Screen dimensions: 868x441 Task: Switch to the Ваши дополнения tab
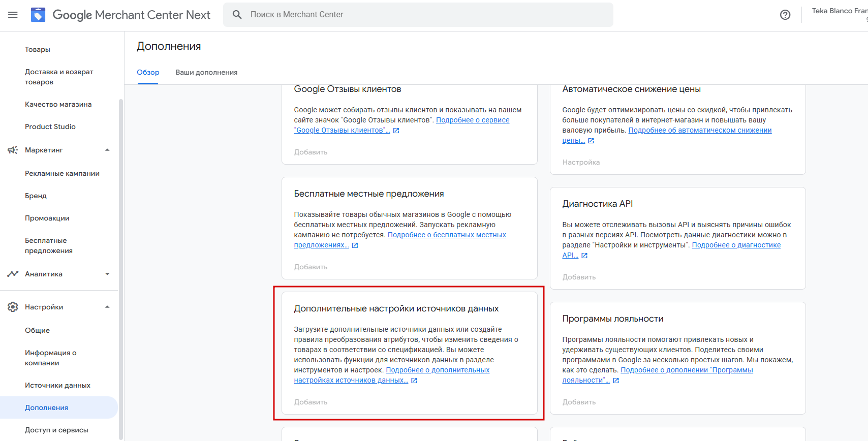[206, 72]
